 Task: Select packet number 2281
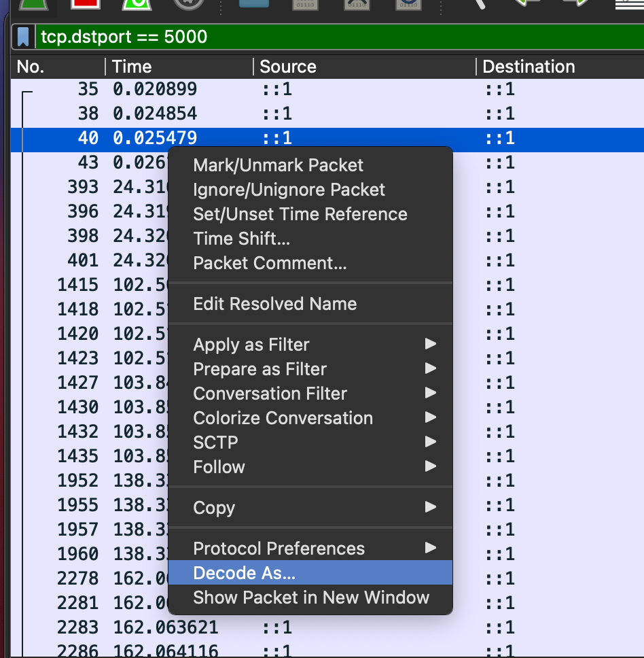[77, 603]
